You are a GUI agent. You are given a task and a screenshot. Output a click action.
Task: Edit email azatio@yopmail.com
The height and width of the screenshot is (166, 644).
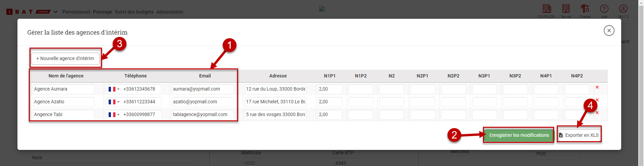coord(203,102)
